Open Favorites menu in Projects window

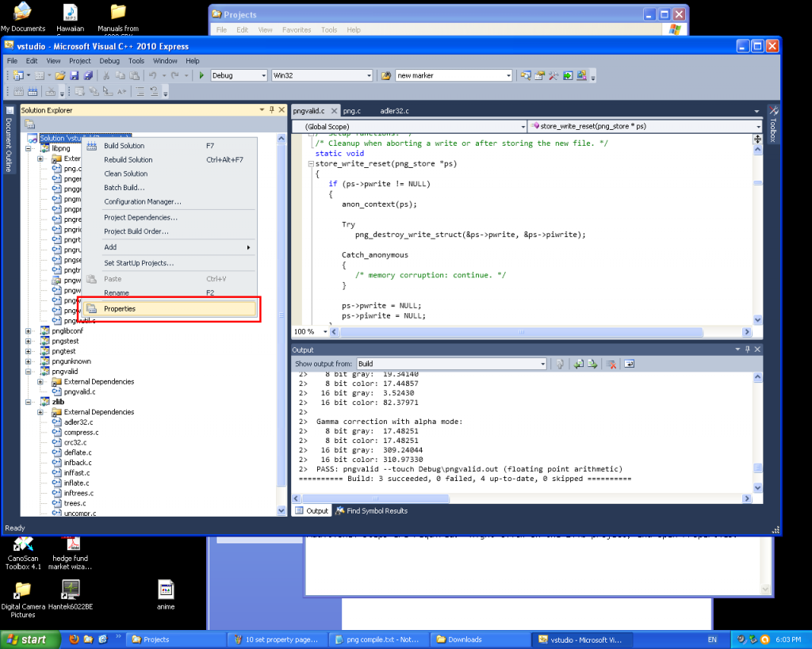(x=297, y=30)
